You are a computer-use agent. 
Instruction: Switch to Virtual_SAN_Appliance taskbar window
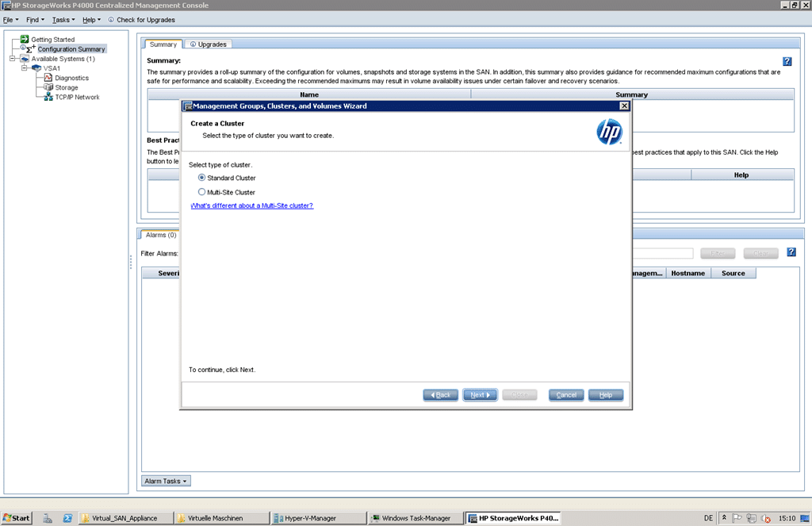pos(125,518)
